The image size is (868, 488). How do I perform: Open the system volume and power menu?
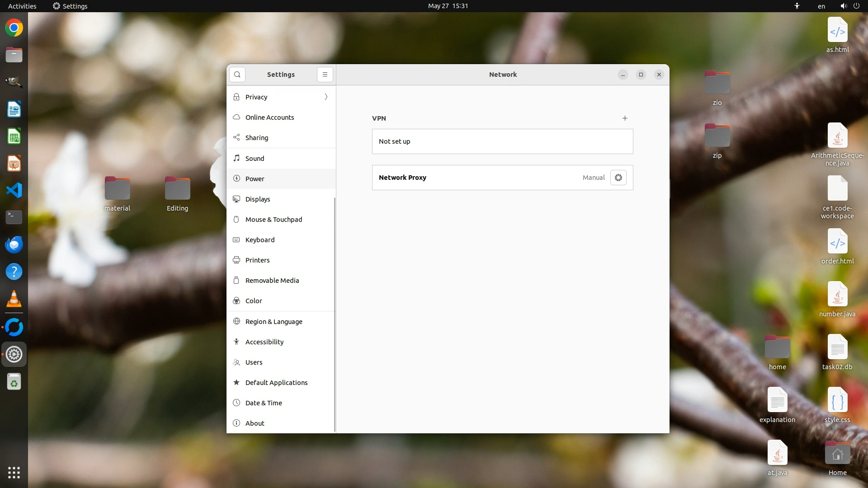(849, 6)
